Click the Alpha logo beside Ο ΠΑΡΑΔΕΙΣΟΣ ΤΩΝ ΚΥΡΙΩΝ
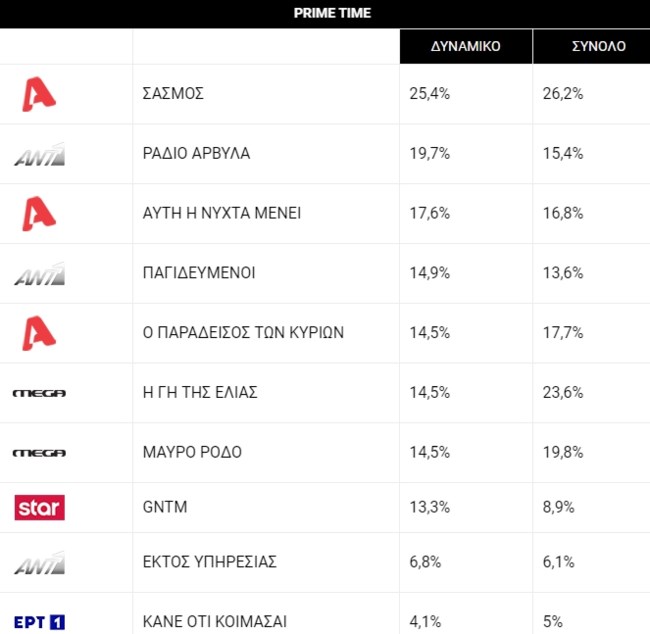 [x=39, y=333]
